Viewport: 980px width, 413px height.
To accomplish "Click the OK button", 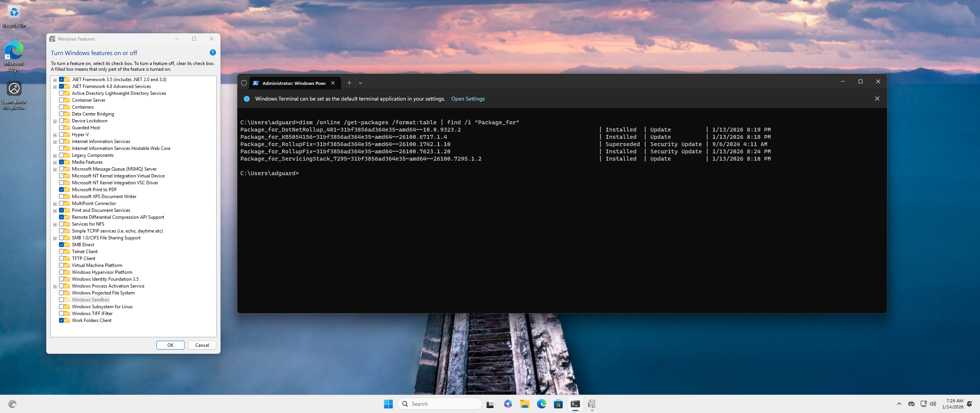I will pyautogui.click(x=170, y=345).
